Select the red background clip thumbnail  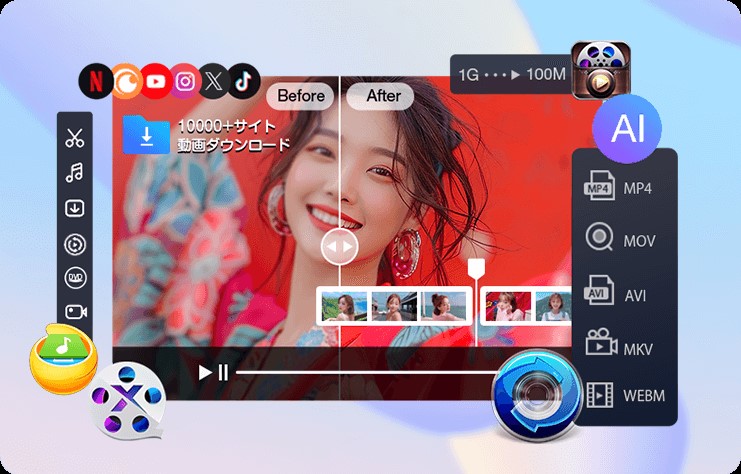pos(508,306)
